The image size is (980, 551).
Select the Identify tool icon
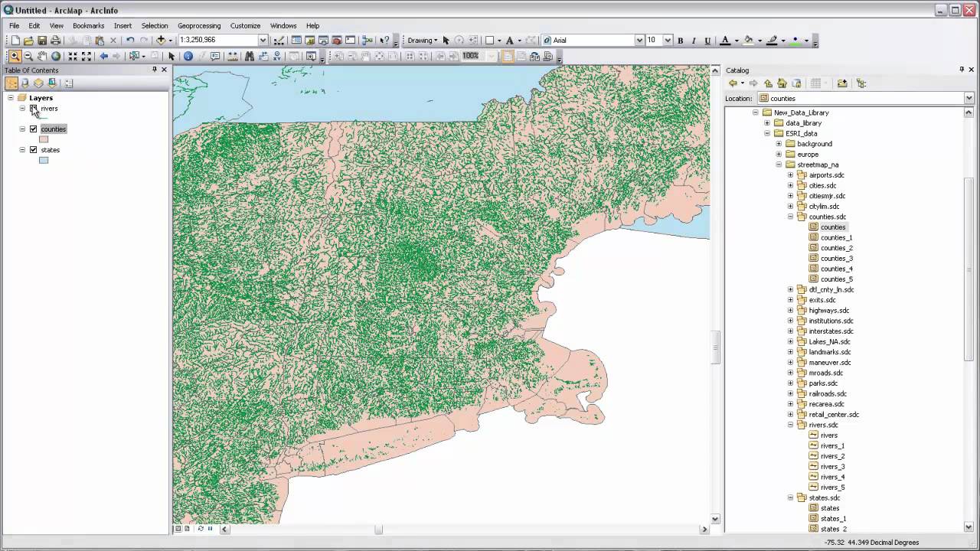point(188,56)
